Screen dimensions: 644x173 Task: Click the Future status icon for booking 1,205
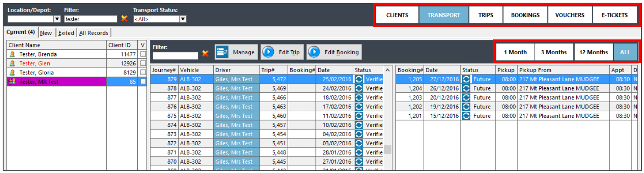point(466,79)
